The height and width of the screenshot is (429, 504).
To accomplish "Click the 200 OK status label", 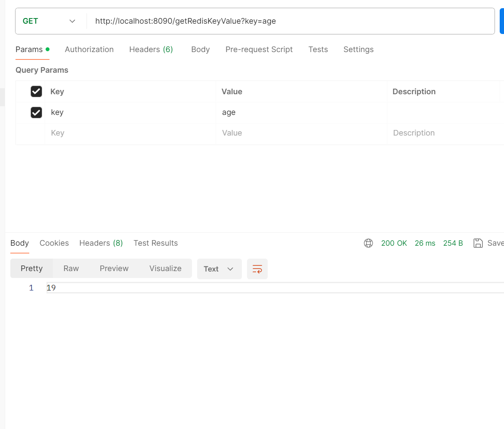I will coord(394,243).
